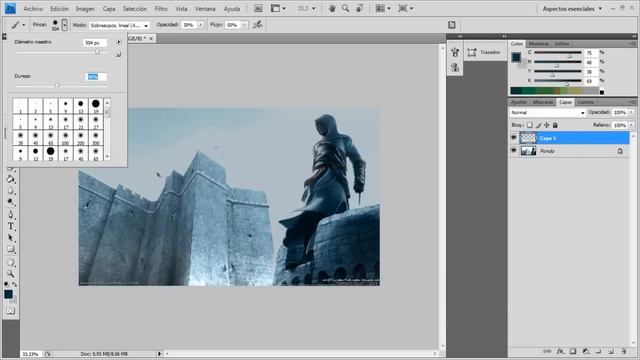Screen dimensions: 640x360
Task: Toggle panel on right of options bar
Action: point(452,25)
